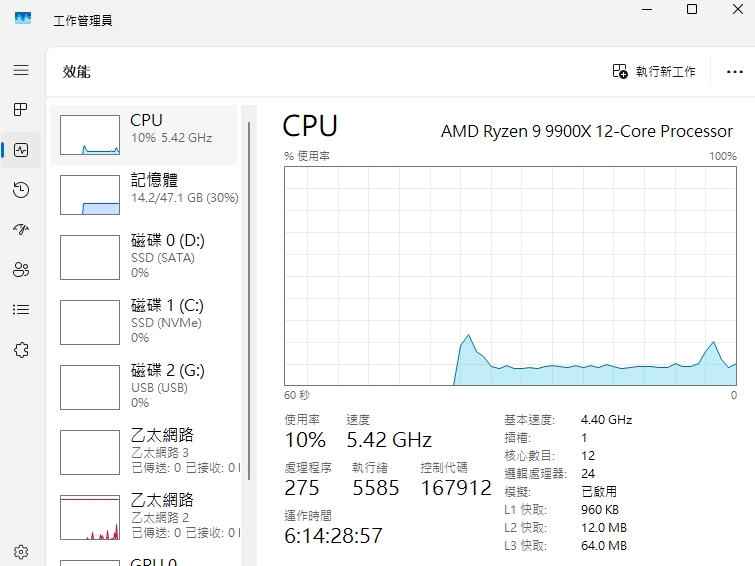This screenshot has height=566, width=755.
Task: Open the Processes page from the sidebar
Action: [x=21, y=109]
